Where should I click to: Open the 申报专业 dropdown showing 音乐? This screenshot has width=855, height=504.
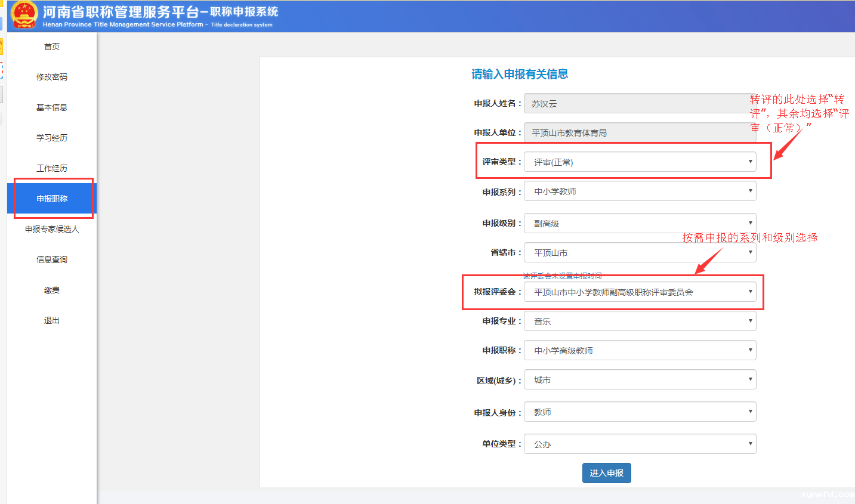[640, 321]
